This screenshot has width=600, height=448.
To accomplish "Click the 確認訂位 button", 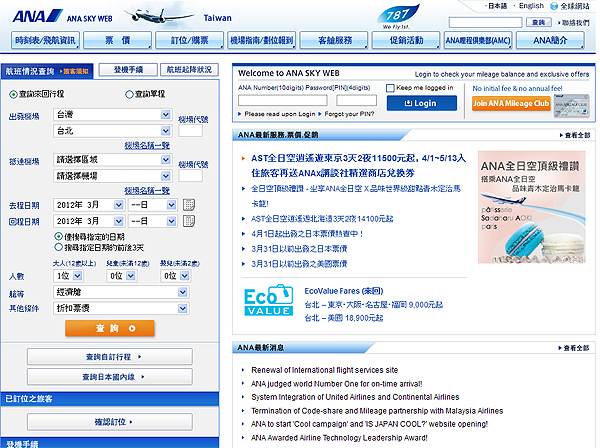I will click(110, 422).
